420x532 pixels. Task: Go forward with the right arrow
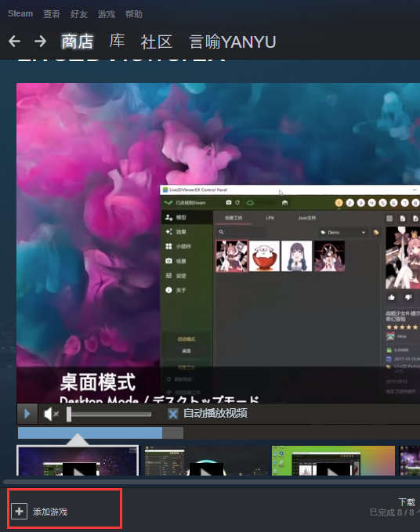click(x=40, y=42)
